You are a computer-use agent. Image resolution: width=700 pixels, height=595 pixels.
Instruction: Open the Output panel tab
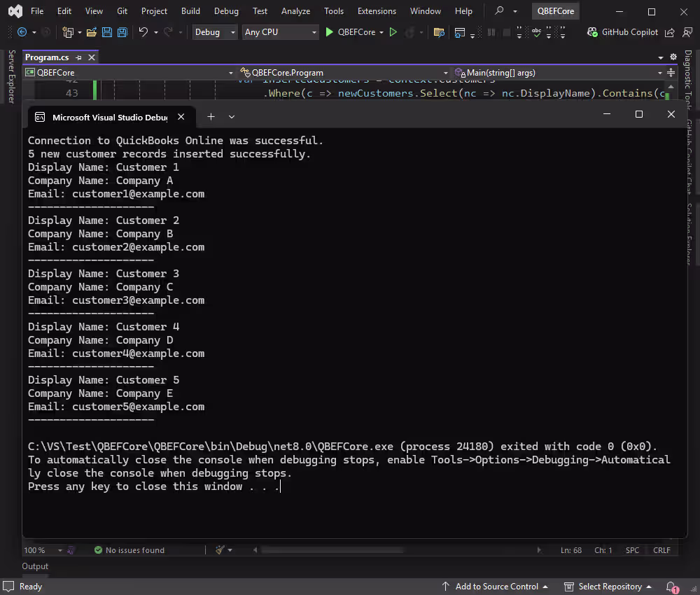[x=35, y=566]
